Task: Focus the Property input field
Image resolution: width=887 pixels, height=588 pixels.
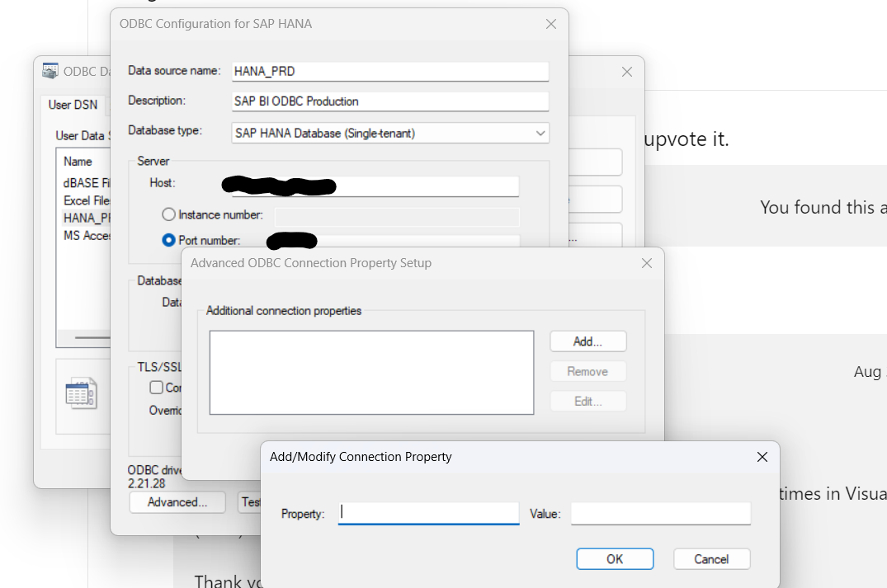Action: 428,514
